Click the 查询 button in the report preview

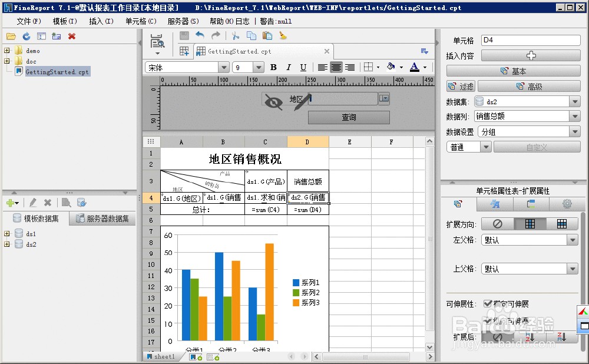349,117
